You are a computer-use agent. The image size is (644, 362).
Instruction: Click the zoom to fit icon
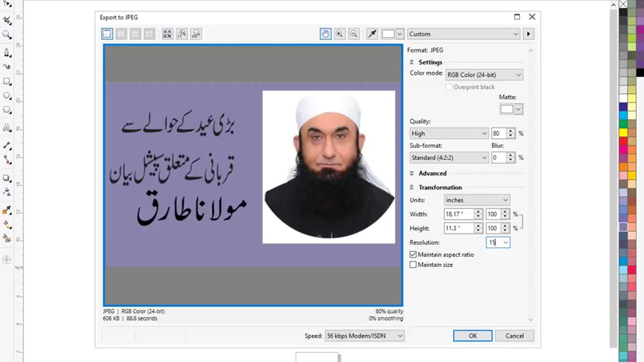pos(168,34)
